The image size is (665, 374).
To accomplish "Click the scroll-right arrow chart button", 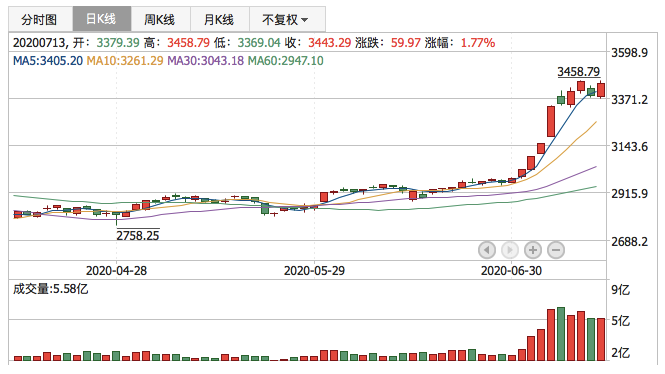I will click(509, 250).
